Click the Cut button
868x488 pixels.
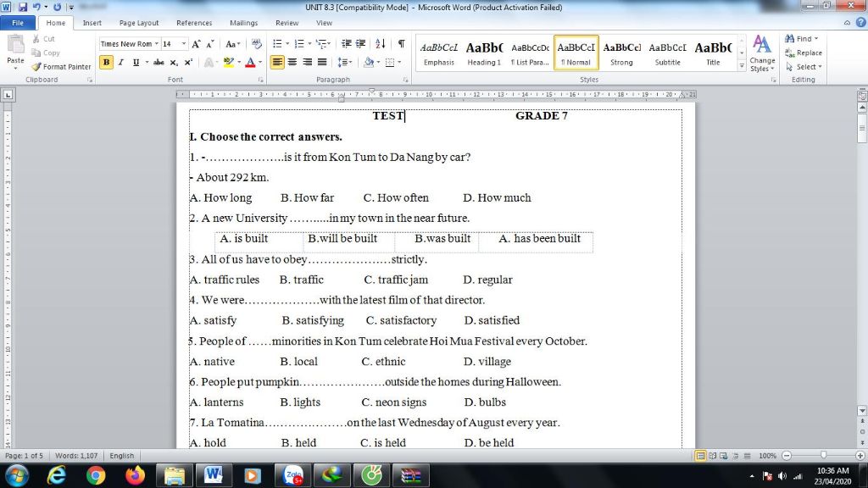pos(43,39)
